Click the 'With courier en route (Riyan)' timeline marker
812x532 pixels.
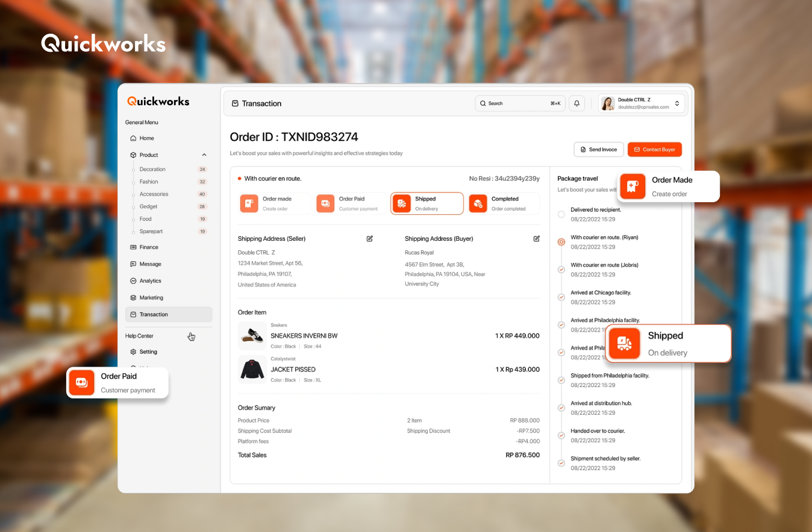click(x=561, y=242)
